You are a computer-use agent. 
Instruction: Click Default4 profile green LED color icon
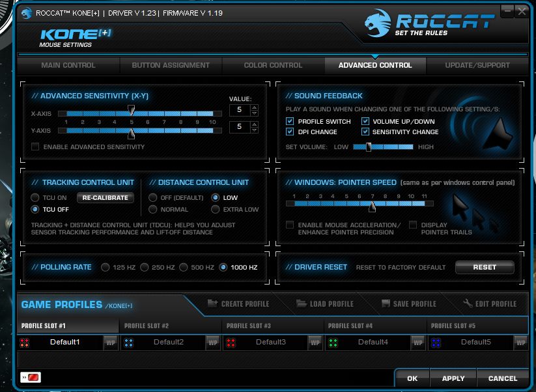click(333, 343)
